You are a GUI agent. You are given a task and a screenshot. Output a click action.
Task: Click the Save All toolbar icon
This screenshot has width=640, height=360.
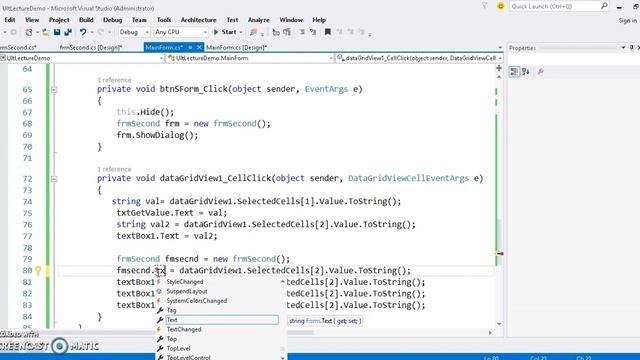pyautogui.click(x=68, y=32)
